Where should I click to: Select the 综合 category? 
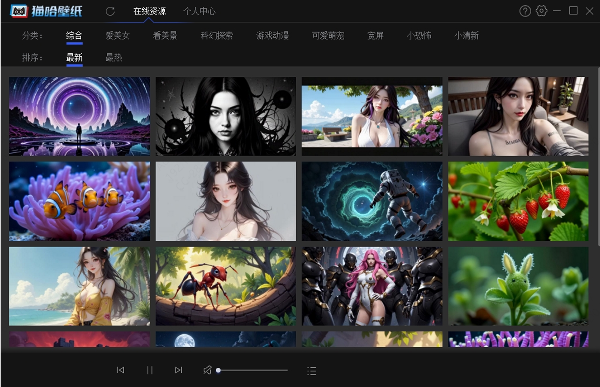pyautogui.click(x=74, y=36)
